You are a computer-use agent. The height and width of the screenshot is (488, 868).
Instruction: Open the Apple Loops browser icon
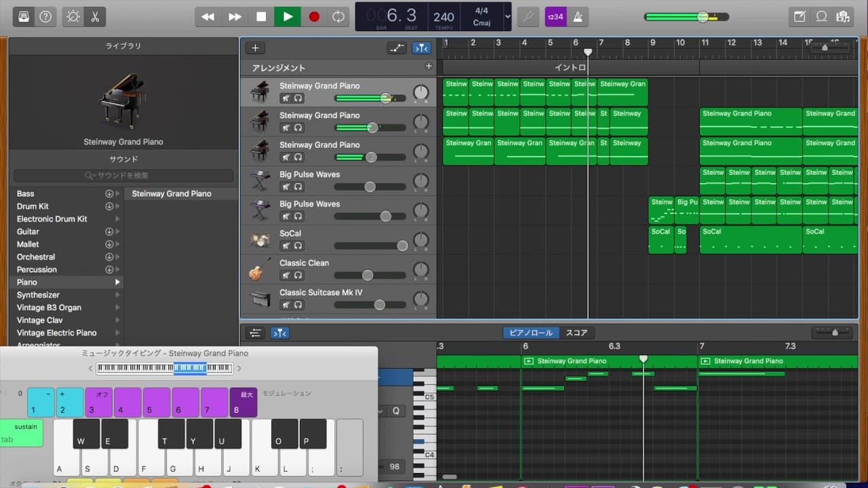[821, 17]
